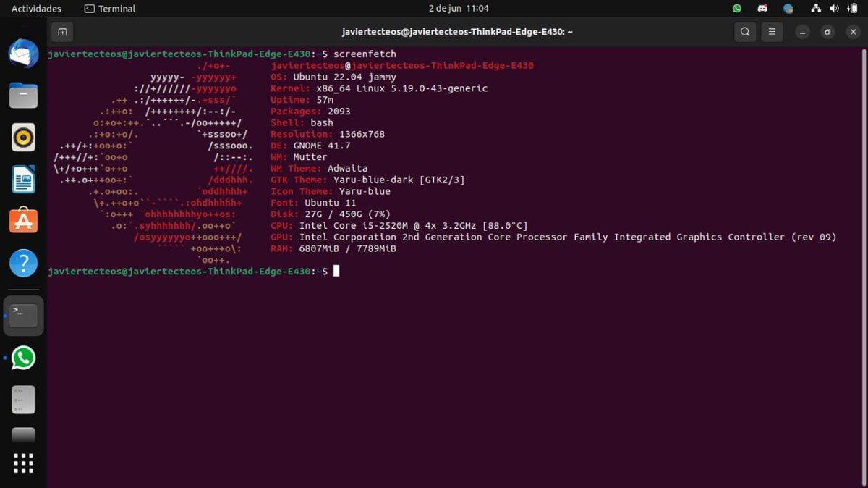Image resolution: width=868 pixels, height=488 pixels.
Task: Click the 'Yaru-blue-dark [GTK2/3]' text
Action: [399, 180]
